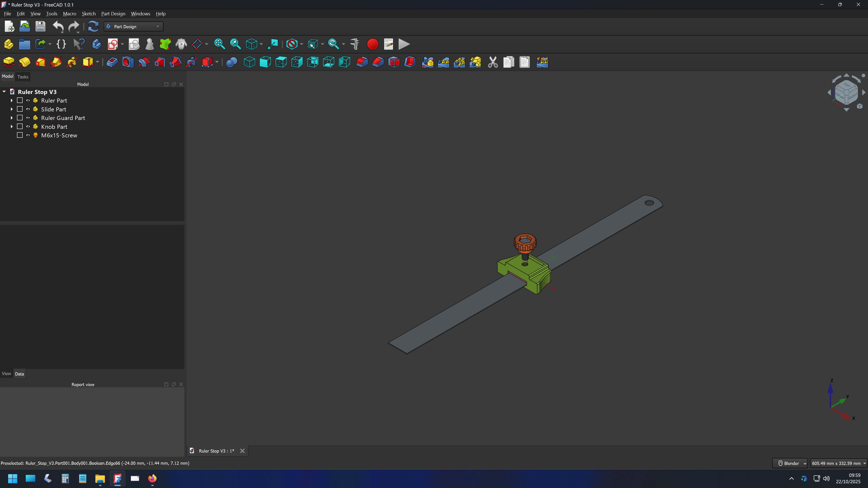
Task: Click the Fit all zoom icon
Action: 219,44
